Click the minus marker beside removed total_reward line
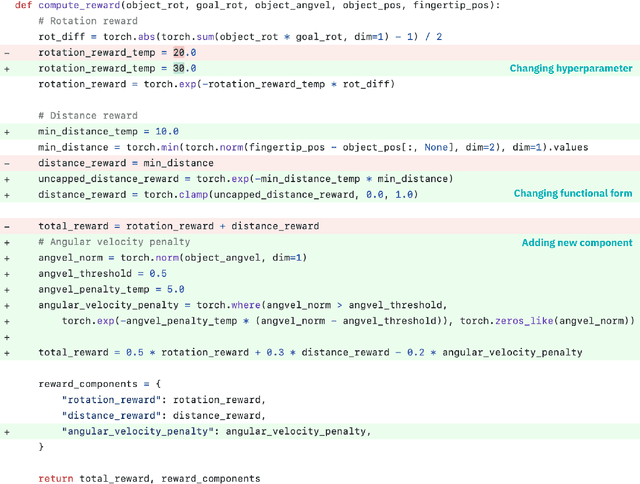Image resolution: width=640 pixels, height=484 pixels. pyautogui.click(x=8, y=226)
